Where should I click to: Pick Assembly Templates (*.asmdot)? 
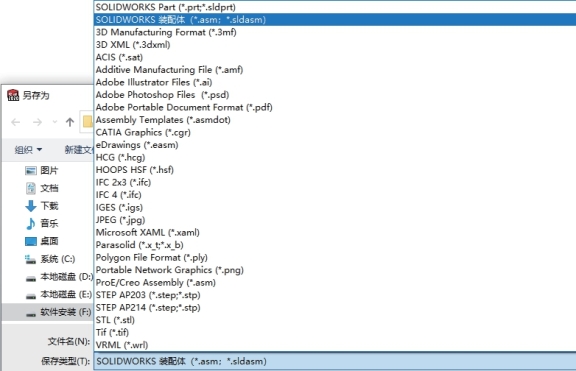[335, 120]
